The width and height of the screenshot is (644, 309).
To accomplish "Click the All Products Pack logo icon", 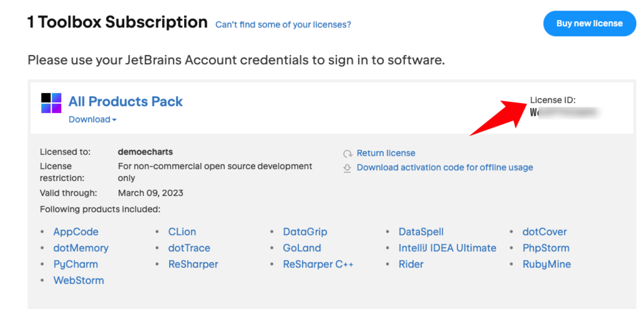I will click(x=51, y=103).
